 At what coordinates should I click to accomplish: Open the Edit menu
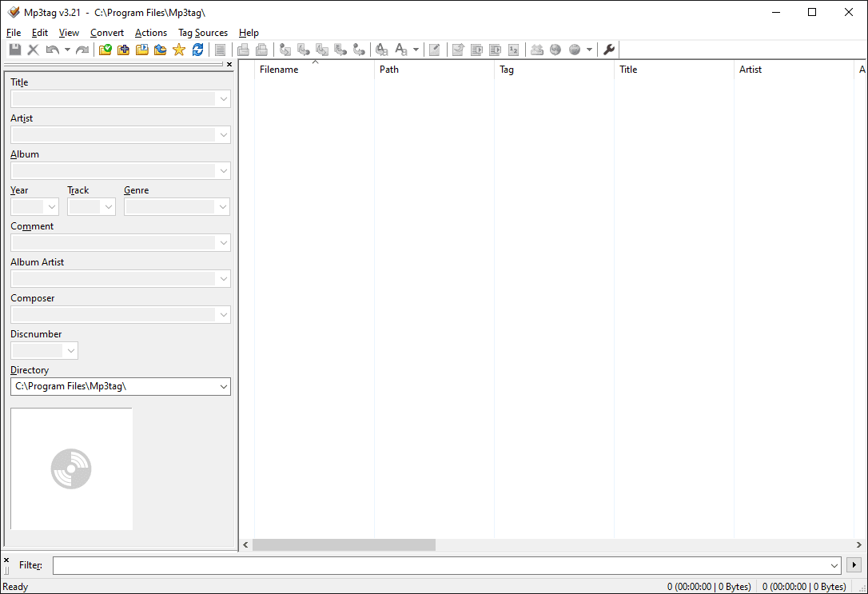(40, 33)
